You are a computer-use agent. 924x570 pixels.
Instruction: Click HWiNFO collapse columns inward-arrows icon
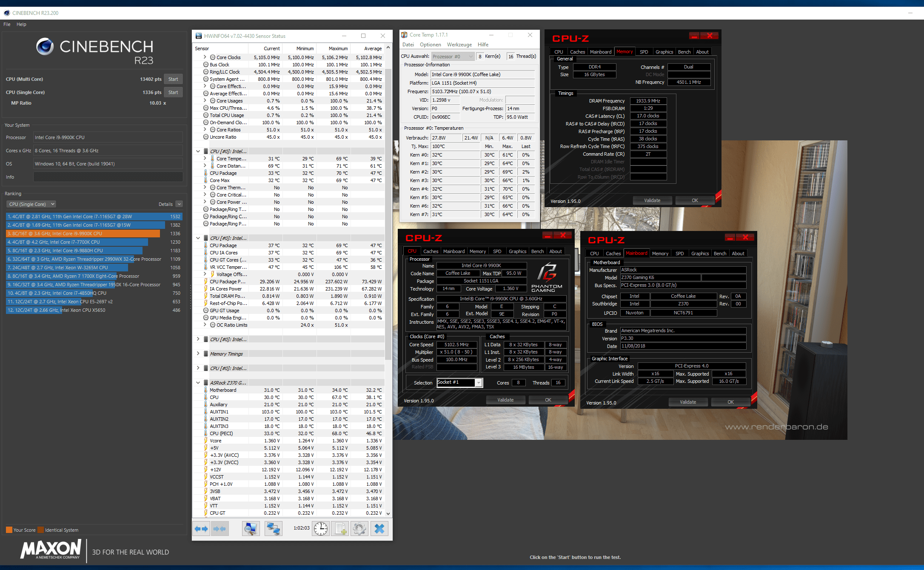(220, 529)
